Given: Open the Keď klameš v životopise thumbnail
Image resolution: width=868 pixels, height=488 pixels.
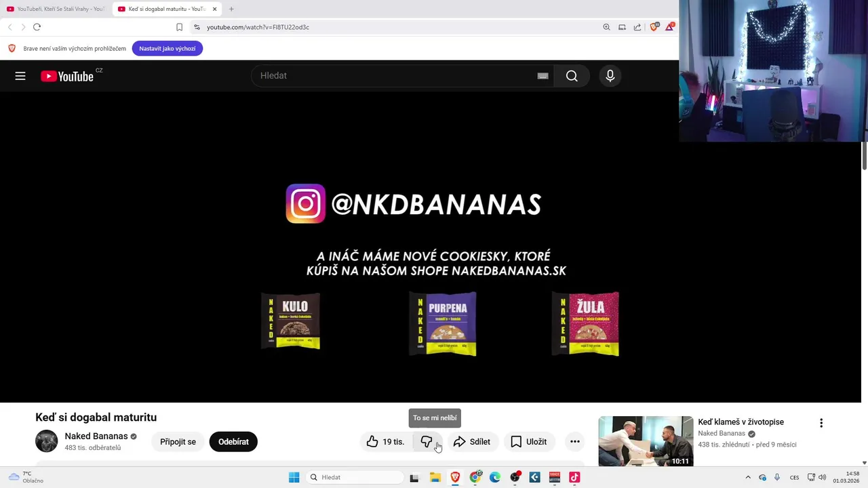Looking at the screenshot, I should (646, 441).
